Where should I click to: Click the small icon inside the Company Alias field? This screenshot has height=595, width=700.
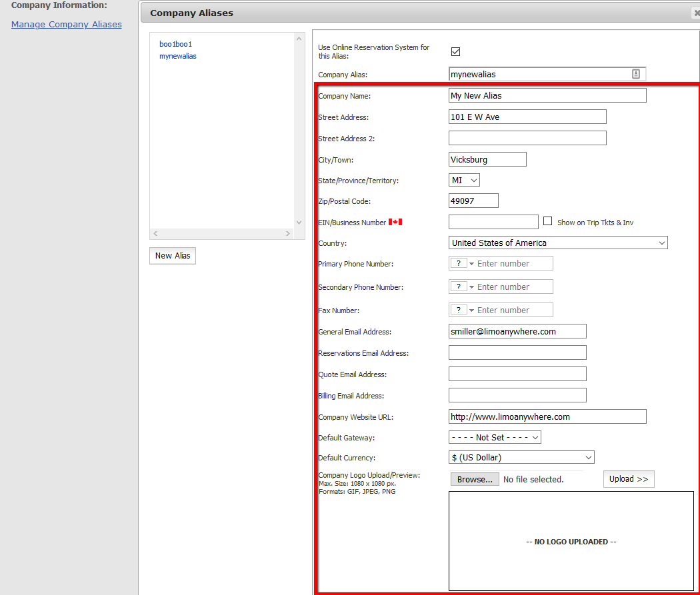point(636,74)
